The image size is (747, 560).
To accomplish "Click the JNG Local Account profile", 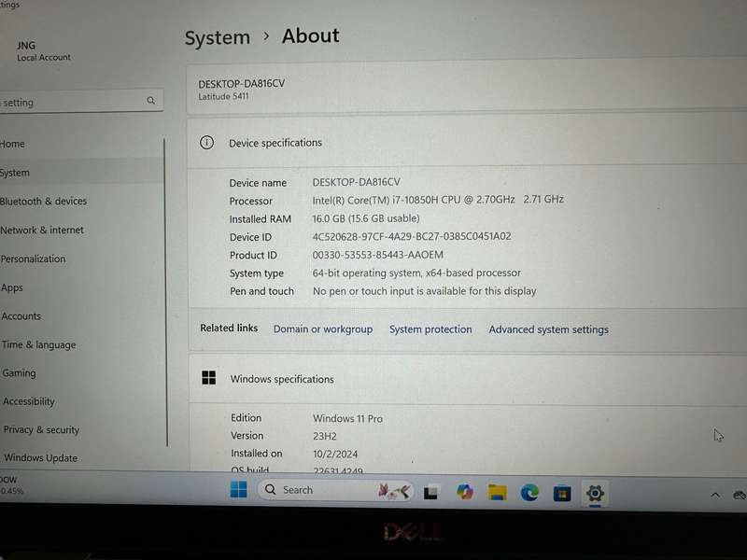I will [x=43, y=51].
